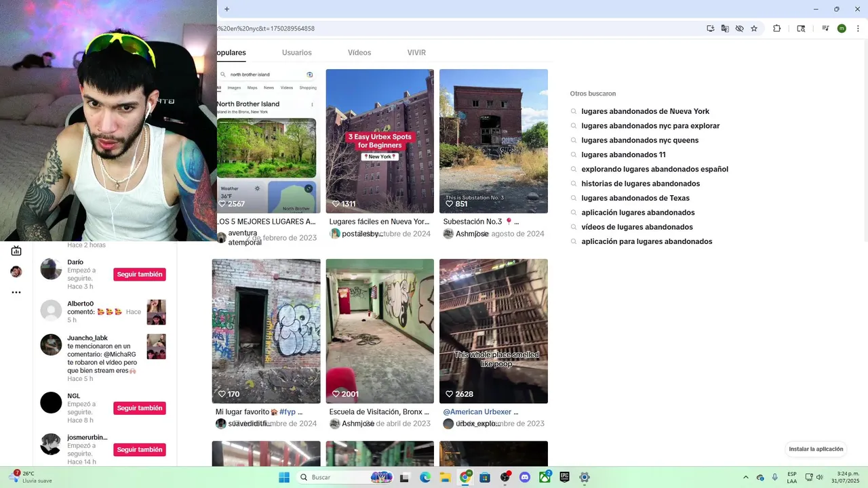Switch to the Usuarios tab
The image size is (868, 488).
pyautogui.click(x=297, y=53)
